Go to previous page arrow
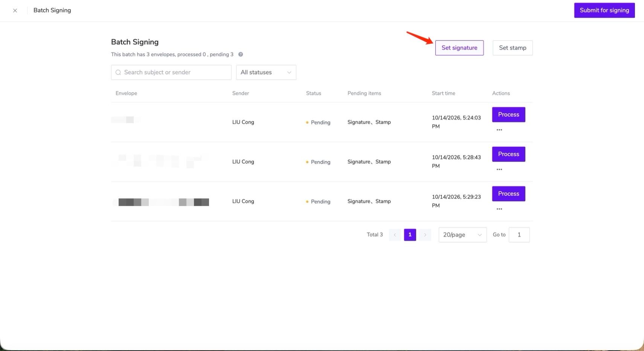The image size is (644, 351). click(x=395, y=235)
